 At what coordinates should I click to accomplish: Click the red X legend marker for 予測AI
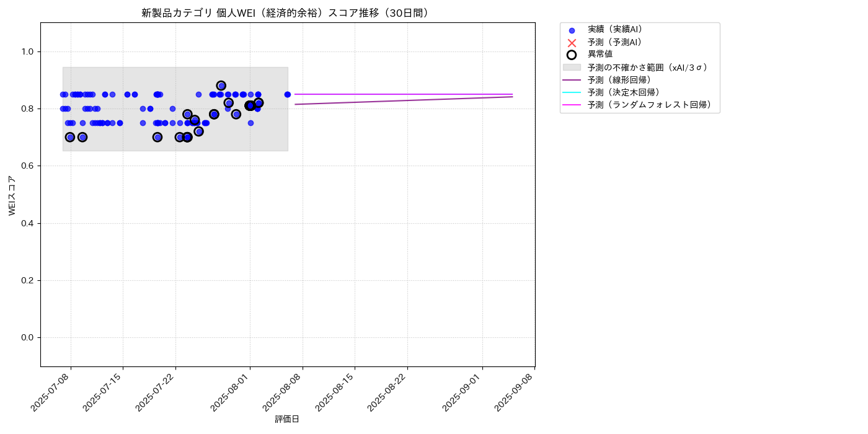(x=572, y=43)
